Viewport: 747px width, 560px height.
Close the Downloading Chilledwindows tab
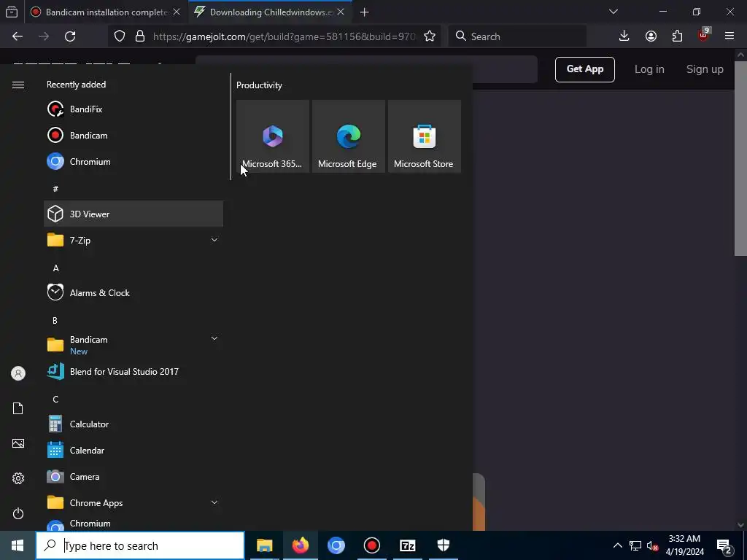click(341, 12)
